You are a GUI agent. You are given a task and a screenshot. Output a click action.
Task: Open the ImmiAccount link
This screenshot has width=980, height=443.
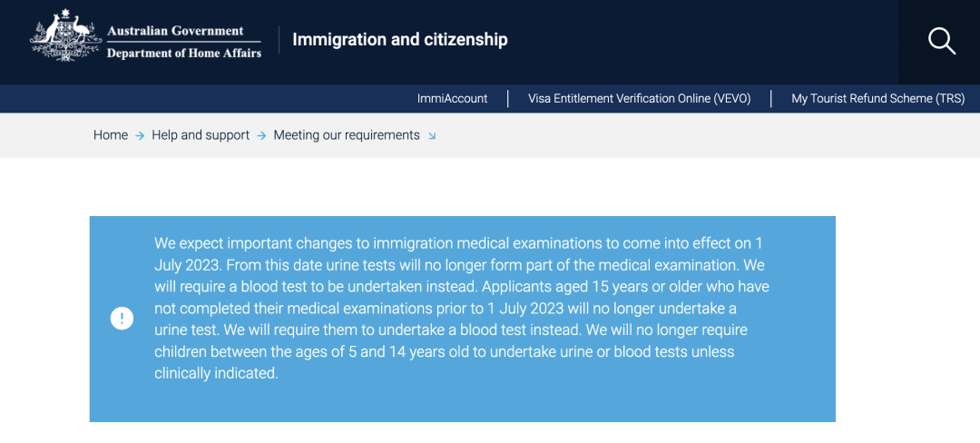[x=452, y=99]
